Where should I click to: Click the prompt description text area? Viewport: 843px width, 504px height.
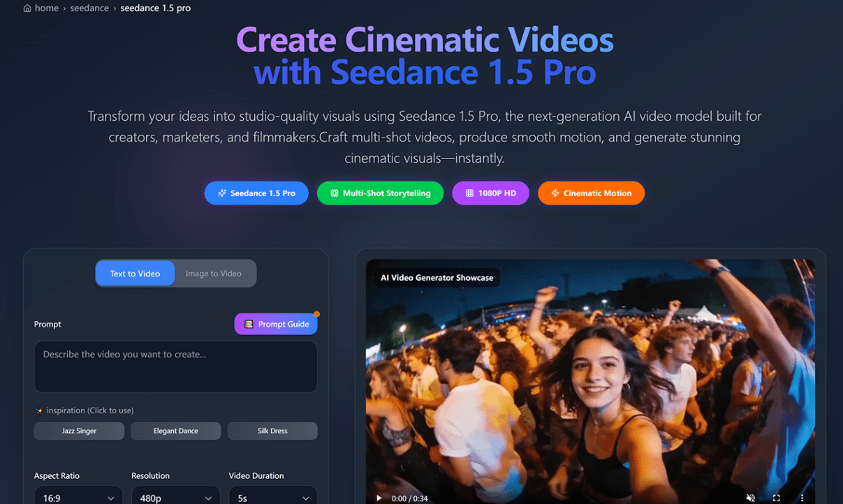[x=175, y=366]
